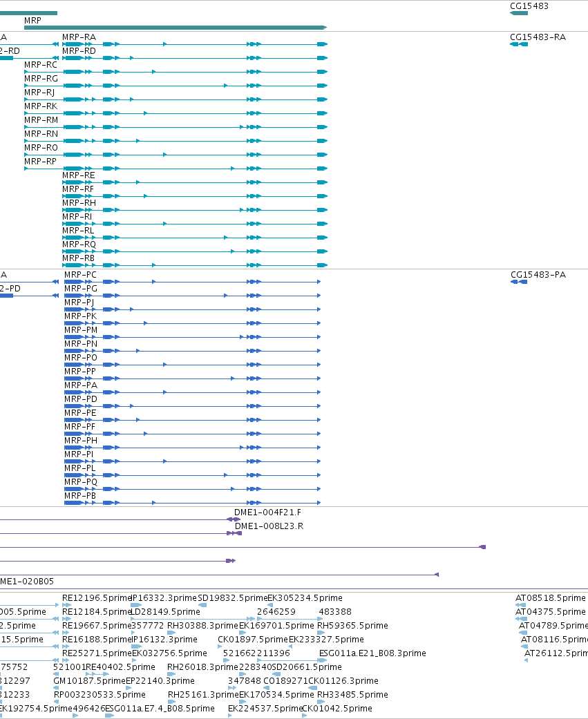Click EST AT08518.5prime label
Screen dimensions: 588x719
551,598
